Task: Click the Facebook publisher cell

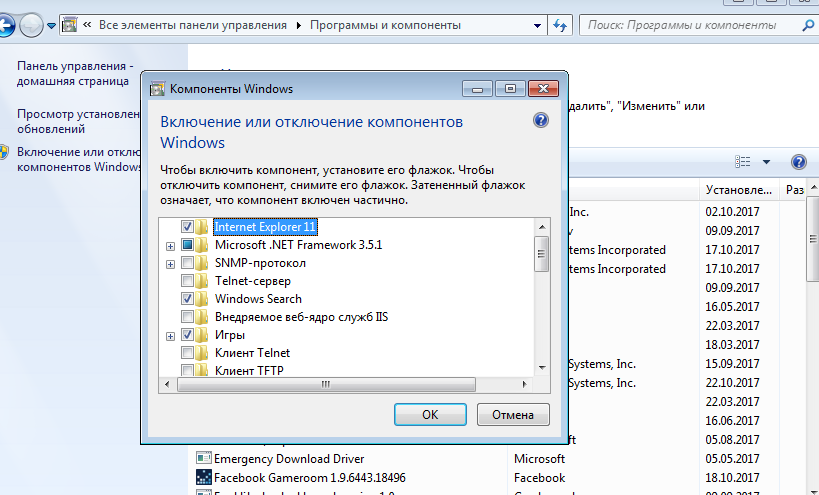Action: tap(540, 477)
